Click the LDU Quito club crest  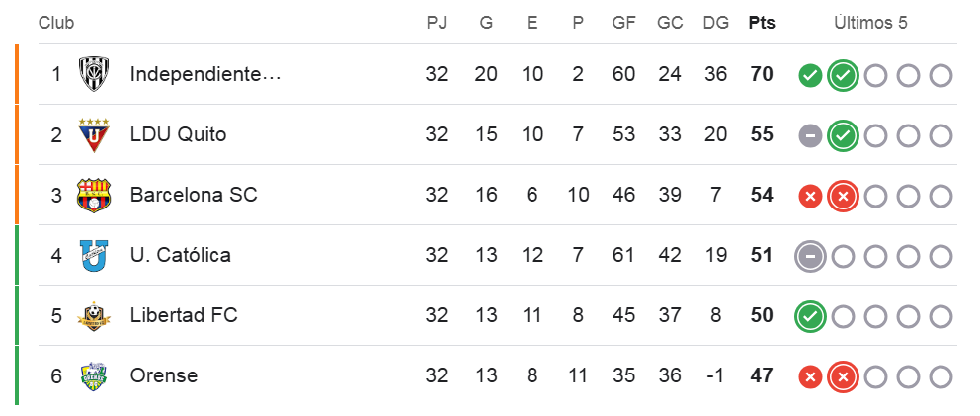(94, 134)
